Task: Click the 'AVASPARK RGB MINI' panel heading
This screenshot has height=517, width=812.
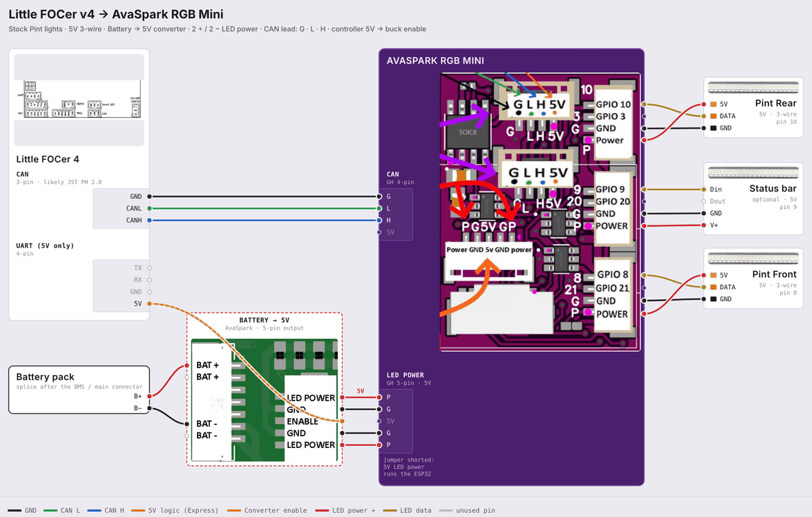Action: pos(435,60)
